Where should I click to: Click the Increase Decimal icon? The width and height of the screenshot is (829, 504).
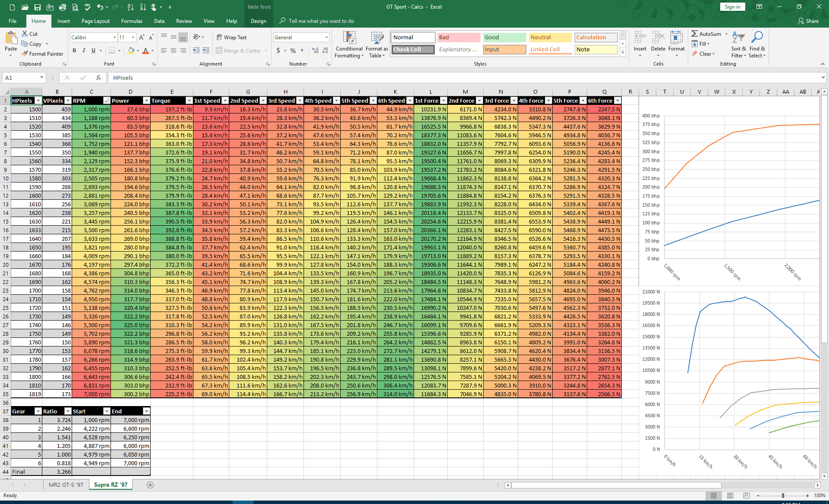click(x=316, y=50)
